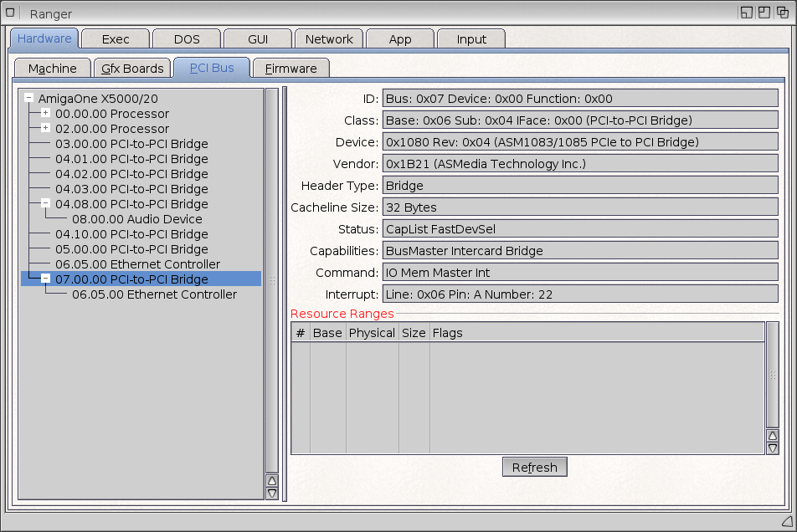Switch to the Network tab
797x532 pixels.
tap(329, 39)
